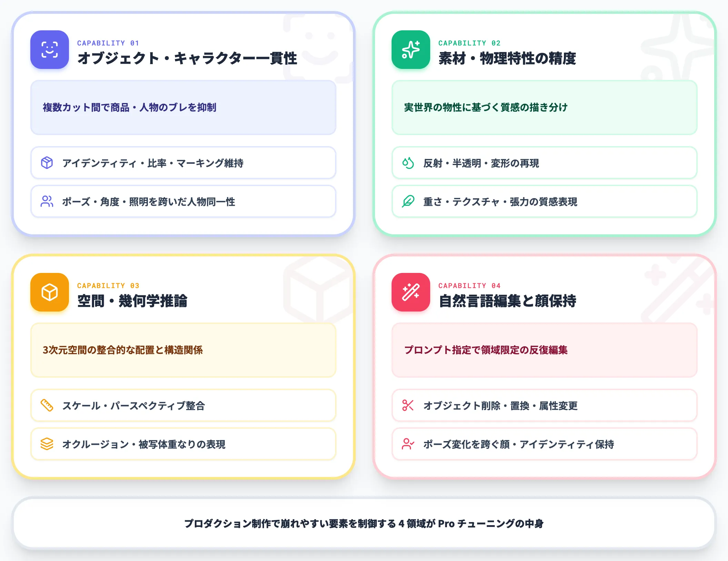Click the droplets icon beside 反射・半透明・変形の再現
Image resolution: width=728 pixels, height=561 pixels.
pyautogui.click(x=408, y=163)
